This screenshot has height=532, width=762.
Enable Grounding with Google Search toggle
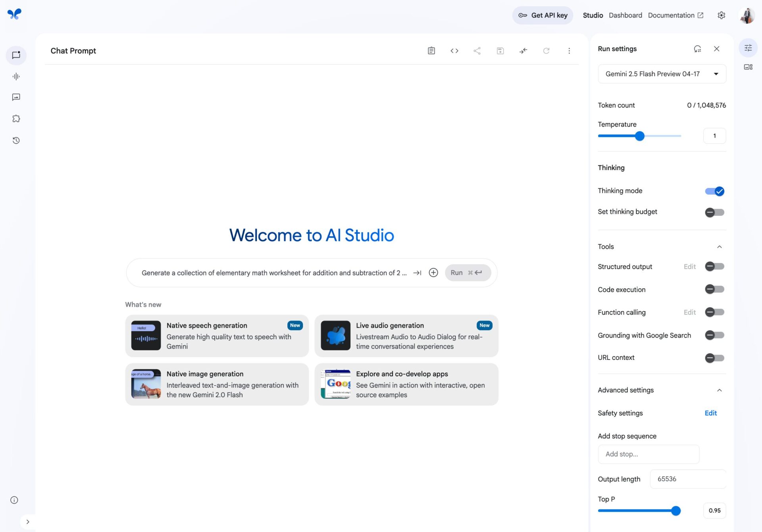coord(714,335)
